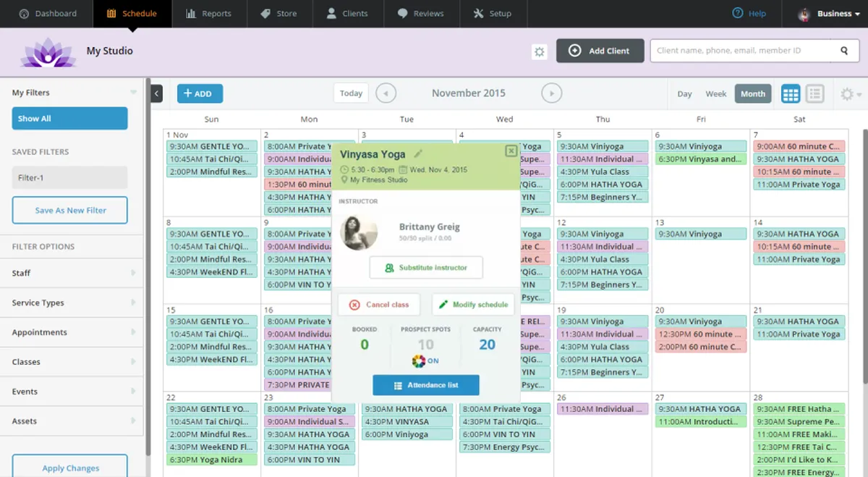Expand the Staff filter option
This screenshot has width=868, height=477.
point(74,273)
